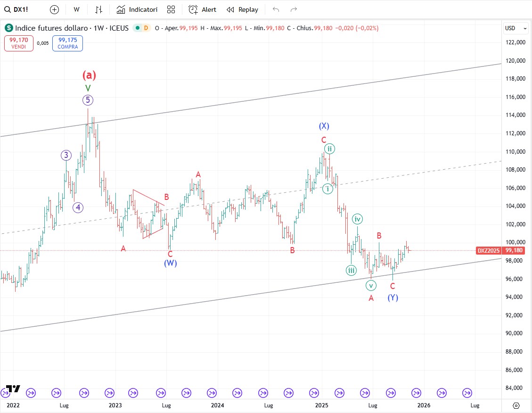Open the W timeframe interval selector
Image resolution: width=532 pixels, height=413 pixels.
tap(76, 9)
